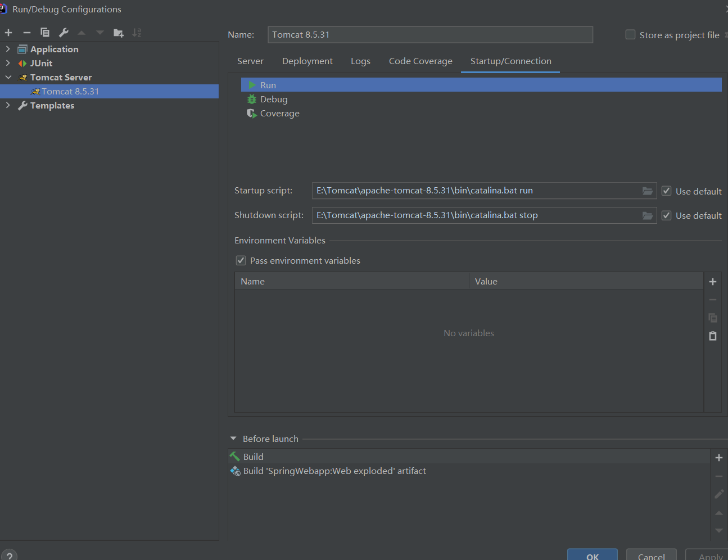The height and width of the screenshot is (560, 728).
Task: Select the Tomcat Server tree label
Action: pos(61,78)
